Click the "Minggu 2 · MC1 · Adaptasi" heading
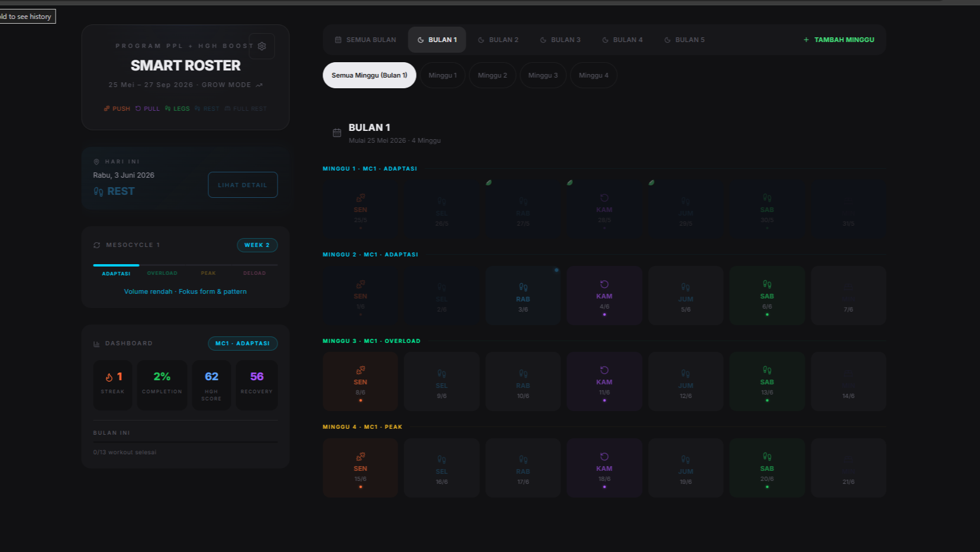This screenshot has height=552, width=980. coord(370,255)
